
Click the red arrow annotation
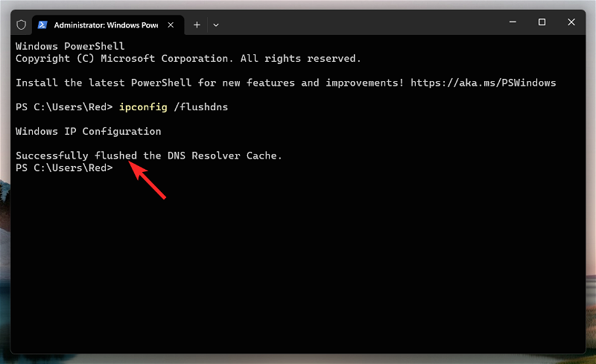point(147,179)
